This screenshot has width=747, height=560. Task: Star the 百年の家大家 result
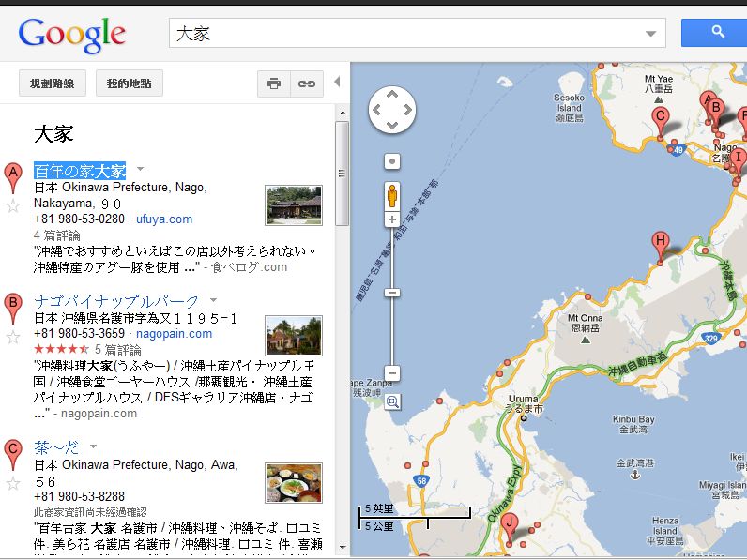(13, 206)
